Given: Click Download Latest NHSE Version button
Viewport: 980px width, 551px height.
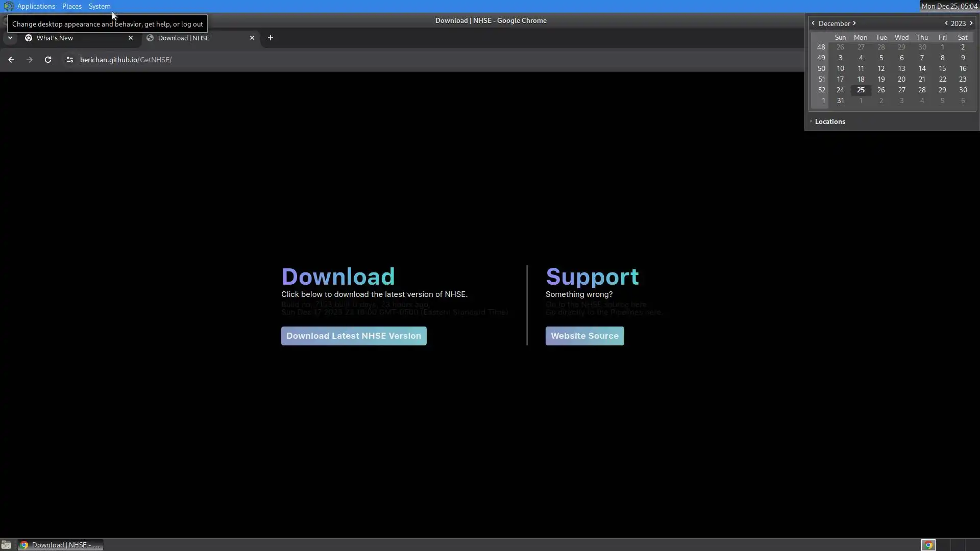Looking at the screenshot, I should coord(354,336).
